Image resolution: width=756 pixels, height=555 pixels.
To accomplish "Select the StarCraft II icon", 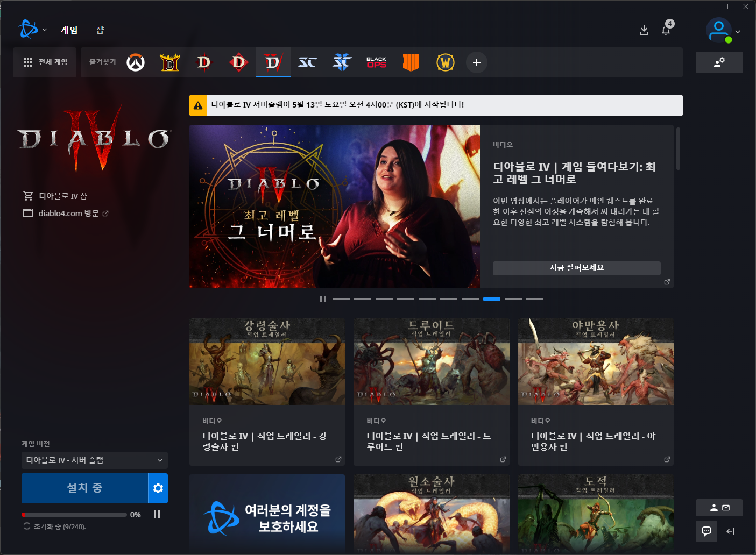I will 342,62.
